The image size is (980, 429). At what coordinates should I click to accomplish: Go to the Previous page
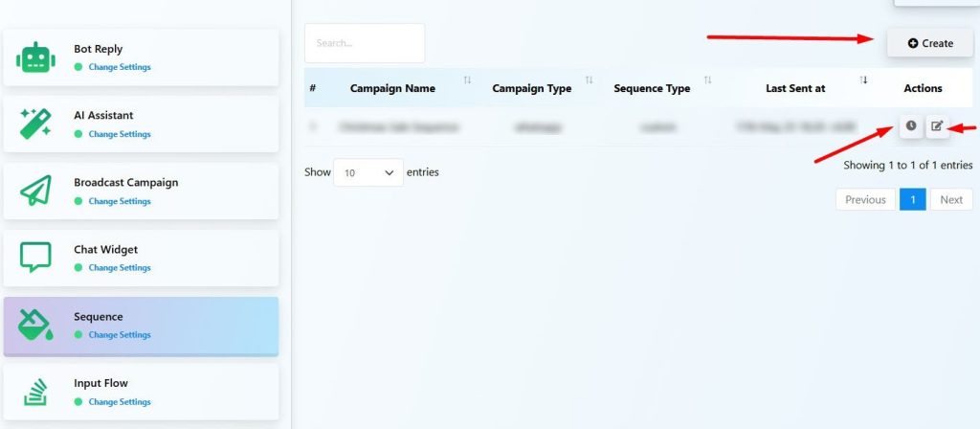click(x=865, y=200)
